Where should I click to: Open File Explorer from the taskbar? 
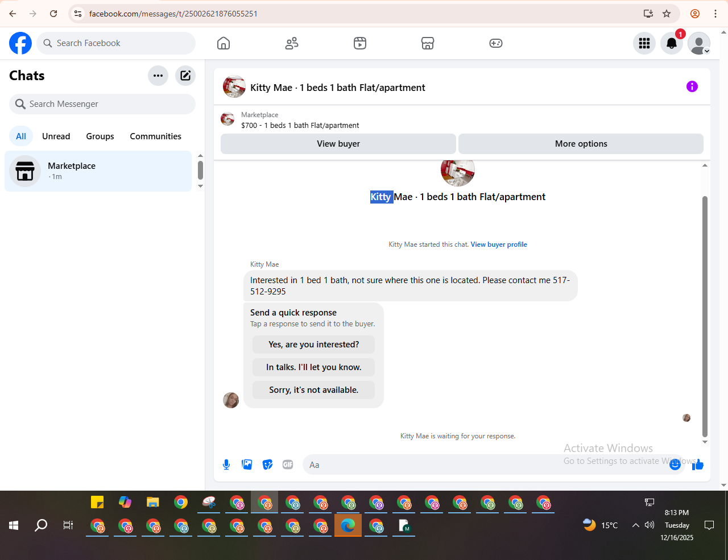tap(152, 502)
